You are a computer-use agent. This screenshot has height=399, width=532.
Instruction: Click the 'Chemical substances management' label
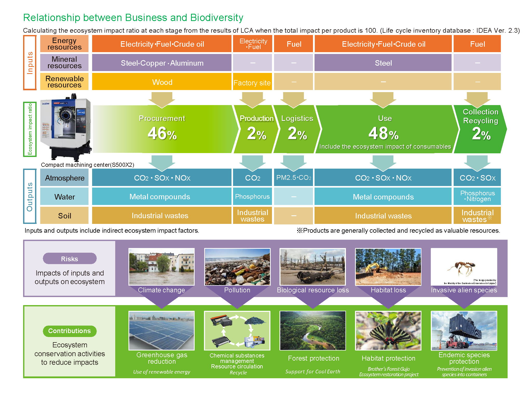[x=237, y=358]
